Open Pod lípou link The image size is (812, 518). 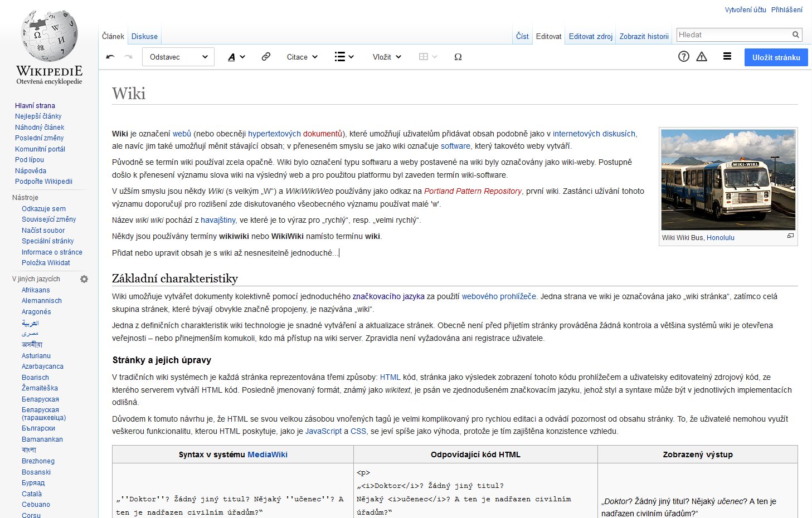(x=30, y=160)
